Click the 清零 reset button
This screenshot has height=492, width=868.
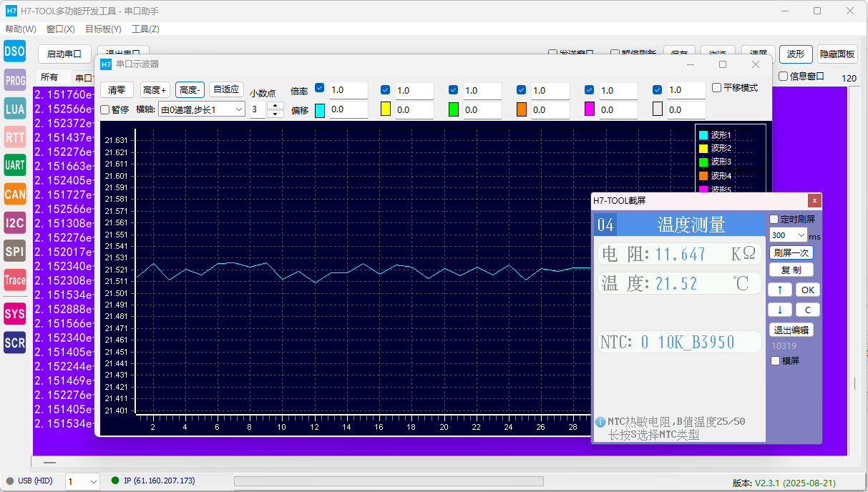tap(117, 89)
